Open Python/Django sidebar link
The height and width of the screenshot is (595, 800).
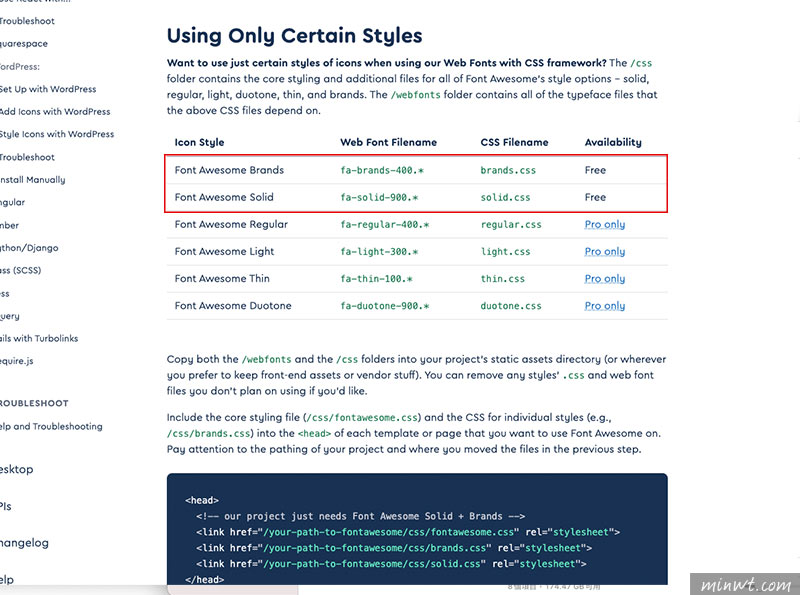pos(29,247)
